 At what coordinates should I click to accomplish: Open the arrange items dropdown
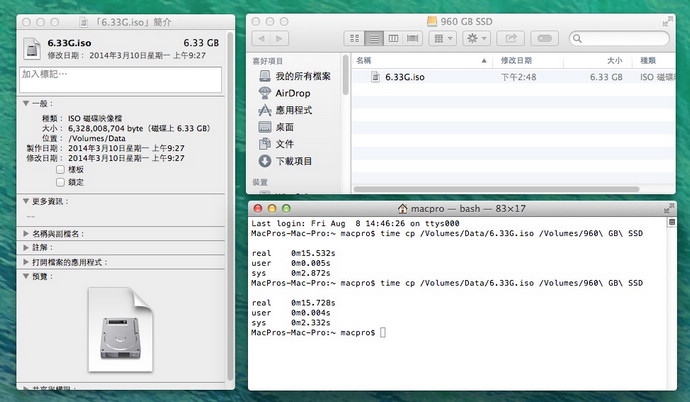coord(443,39)
